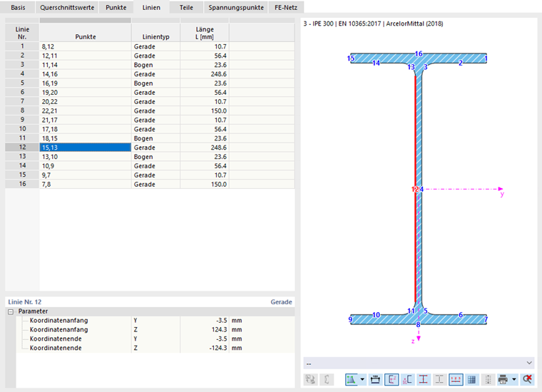Select the Koordinatenanfang Z value 124.3
The width and height of the screenshot is (542, 392).
pos(205,329)
